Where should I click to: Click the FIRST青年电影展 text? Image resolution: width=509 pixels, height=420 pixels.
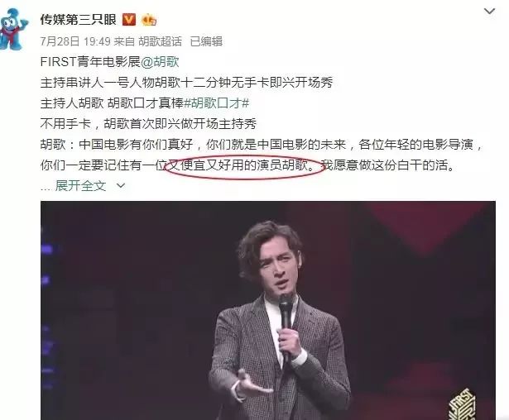coord(90,62)
